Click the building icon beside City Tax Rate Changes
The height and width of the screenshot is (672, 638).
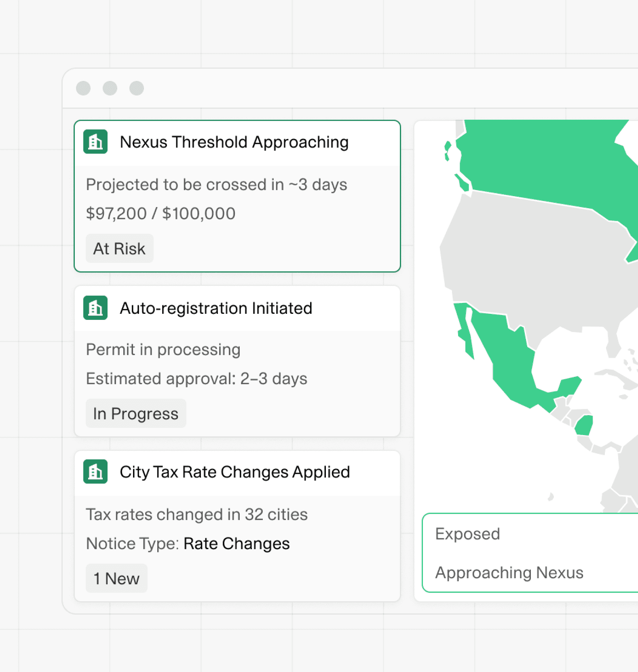tap(95, 471)
